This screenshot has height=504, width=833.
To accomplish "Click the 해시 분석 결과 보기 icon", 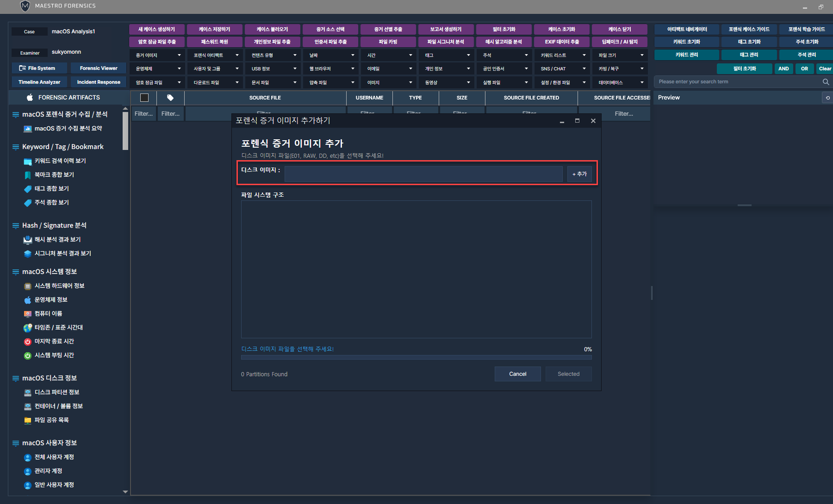I will tap(27, 240).
